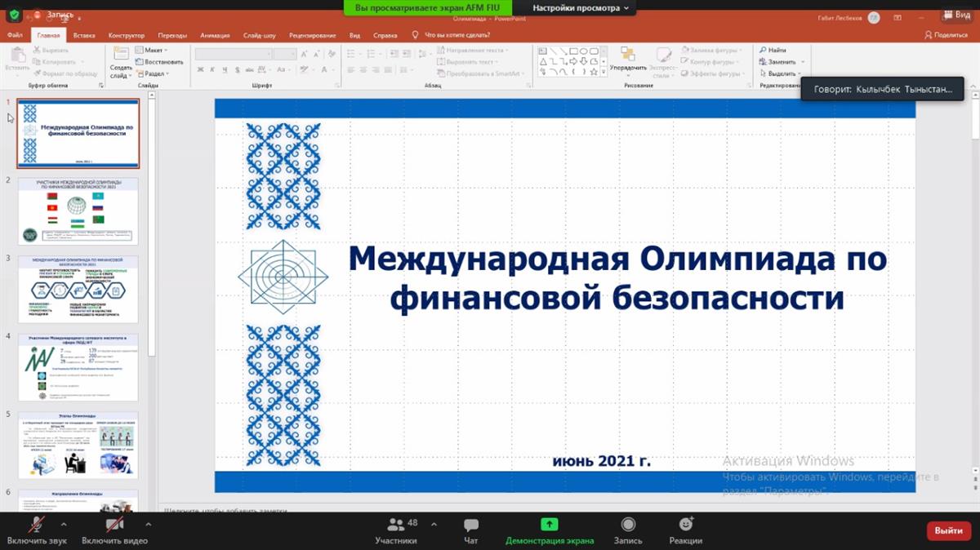Click the green encryption shield icon

(x=14, y=15)
